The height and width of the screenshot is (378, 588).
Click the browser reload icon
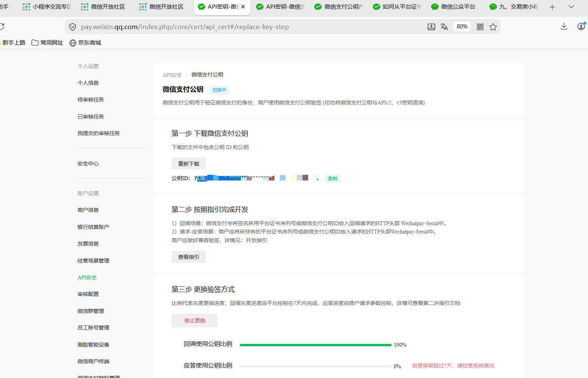tap(2, 26)
